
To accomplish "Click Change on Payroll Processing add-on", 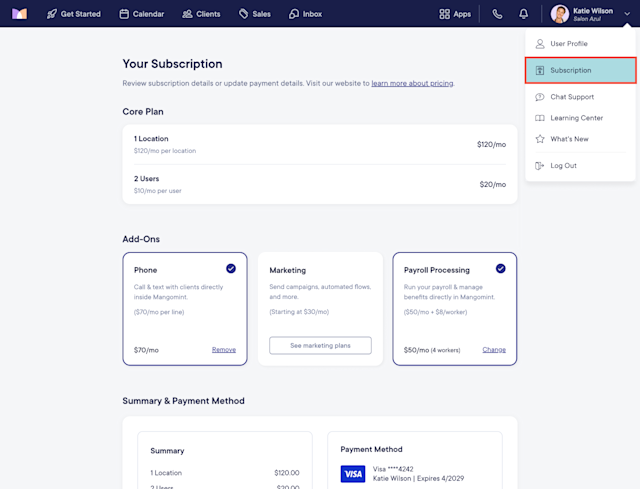I will (494, 350).
